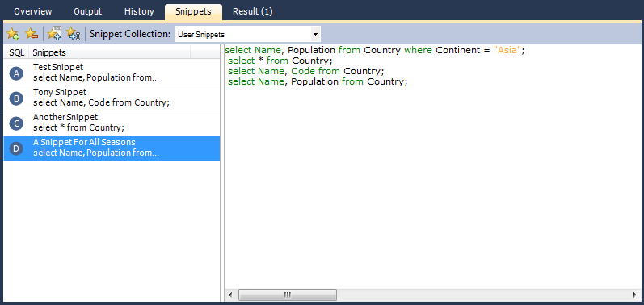This screenshot has height=305, width=644.
Task: Select the Another Snippet title
Action: (x=65, y=117)
